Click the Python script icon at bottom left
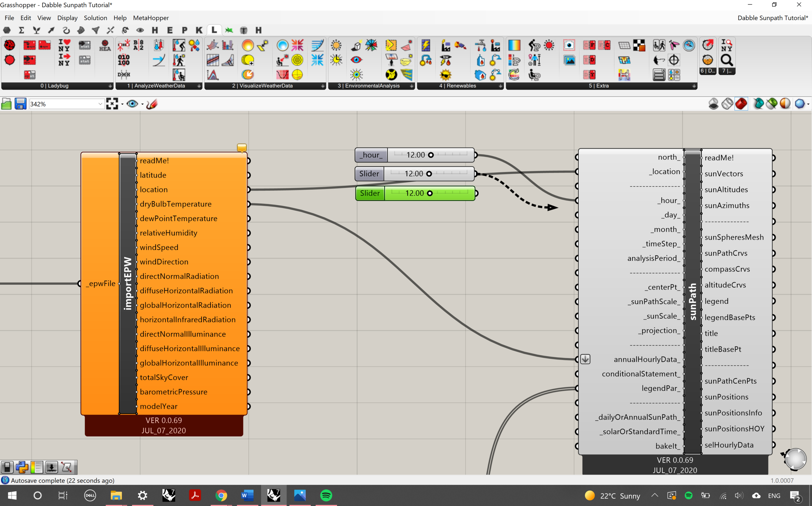 point(22,467)
